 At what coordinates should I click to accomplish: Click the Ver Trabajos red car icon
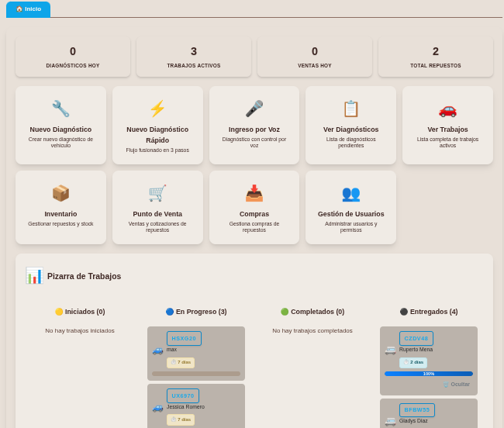[447, 109]
